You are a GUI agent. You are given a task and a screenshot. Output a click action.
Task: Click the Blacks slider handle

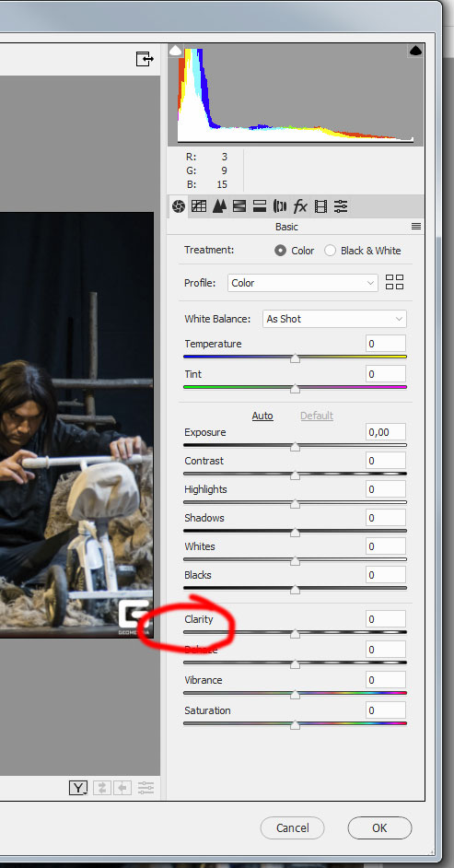coord(296,590)
